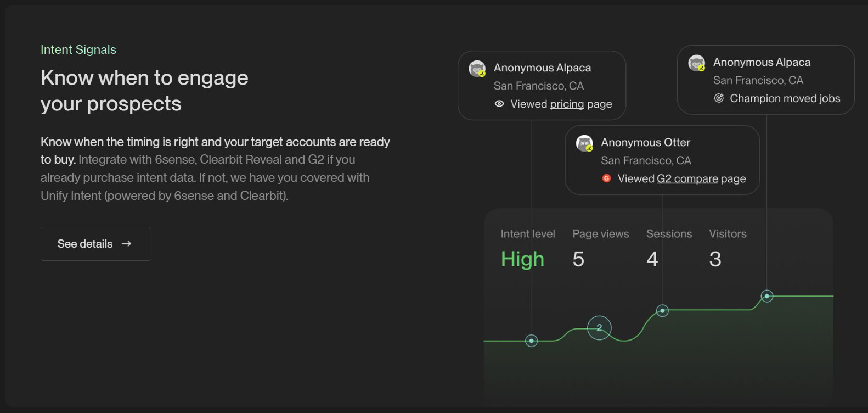
Task: Click the avatar on the pricing Alpaca card
Action: pos(477,69)
